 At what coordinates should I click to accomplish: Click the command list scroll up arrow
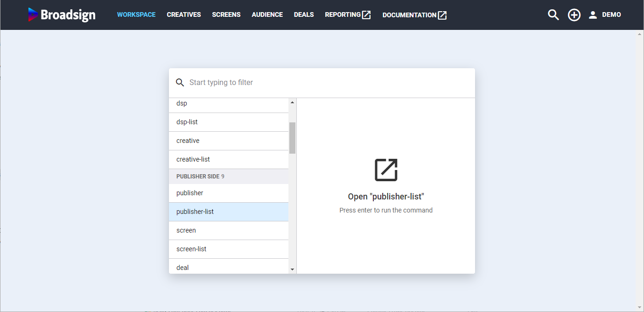click(293, 102)
